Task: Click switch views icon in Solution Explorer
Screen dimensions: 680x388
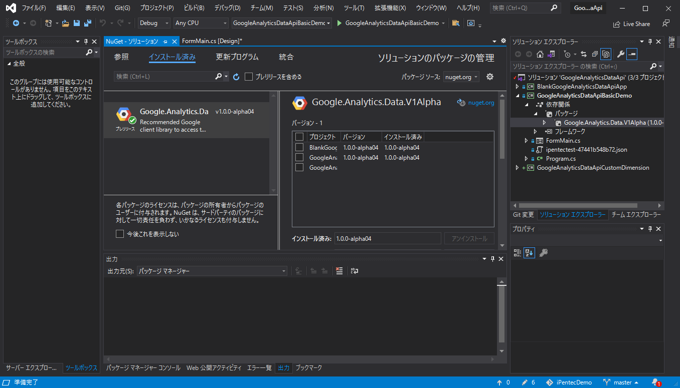Action: click(x=551, y=54)
